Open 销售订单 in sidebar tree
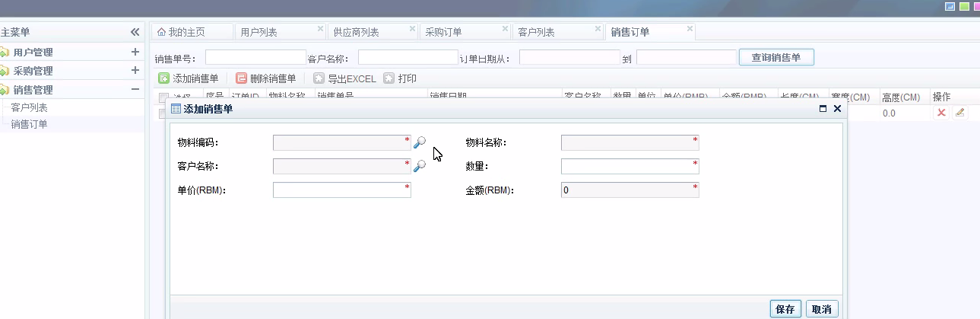The height and width of the screenshot is (319, 980). click(x=29, y=124)
